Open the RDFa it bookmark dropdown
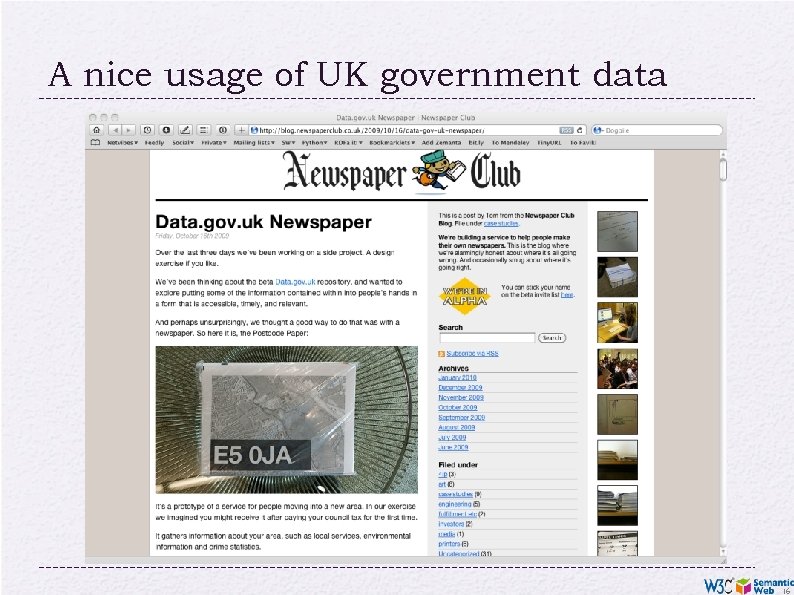This screenshot has height=595, width=794. point(348,143)
